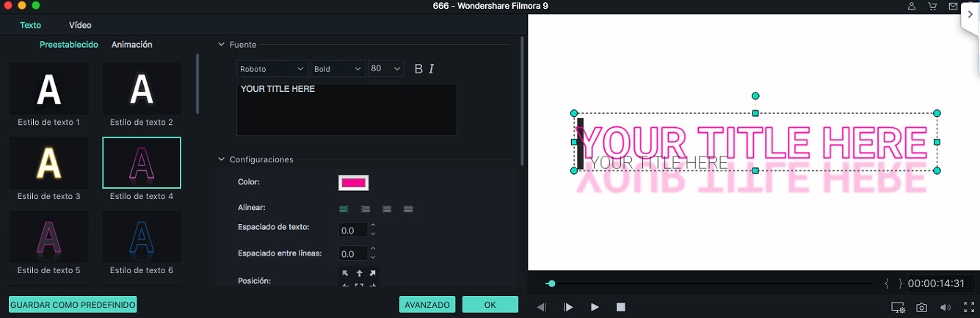Adjust preview volume icon

pyautogui.click(x=945, y=308)
